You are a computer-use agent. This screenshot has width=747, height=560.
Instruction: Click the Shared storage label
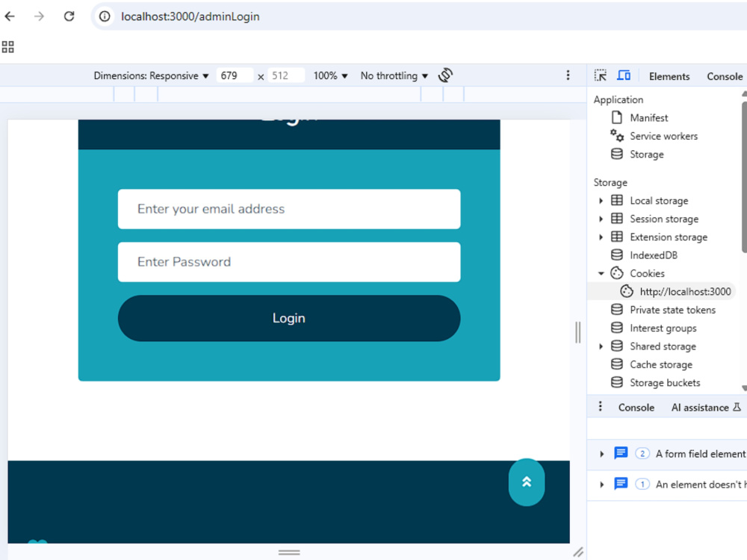click(x=663, y=346)
